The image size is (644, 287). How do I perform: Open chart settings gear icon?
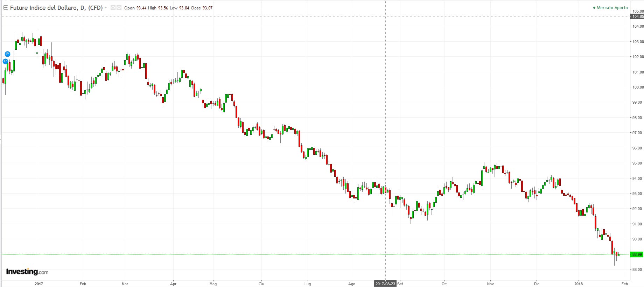point(119,8)
